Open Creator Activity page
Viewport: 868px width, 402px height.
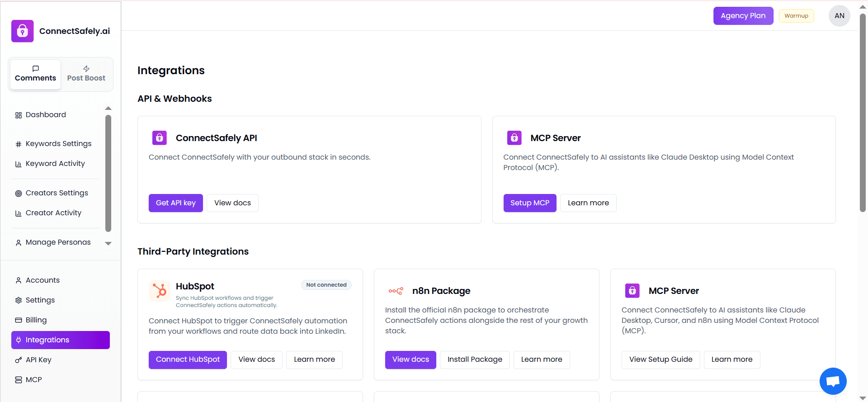pyautogui.click(x=53, y=213)
